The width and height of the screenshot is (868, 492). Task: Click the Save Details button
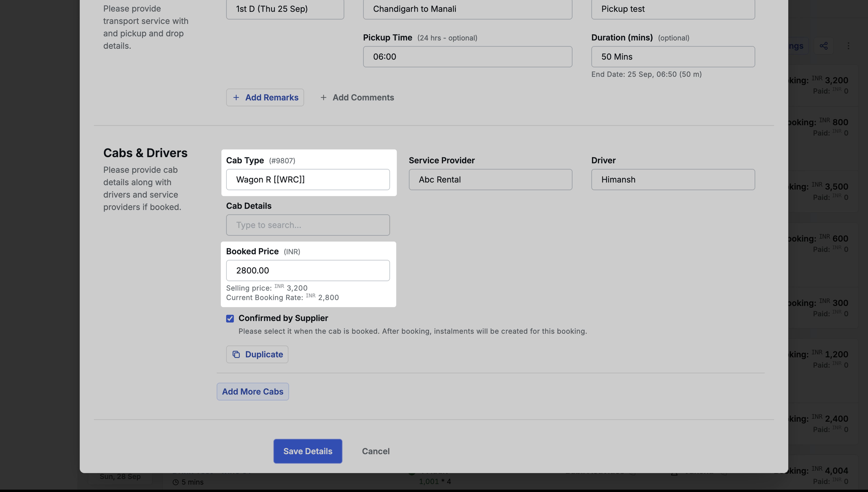pos(307,451)
